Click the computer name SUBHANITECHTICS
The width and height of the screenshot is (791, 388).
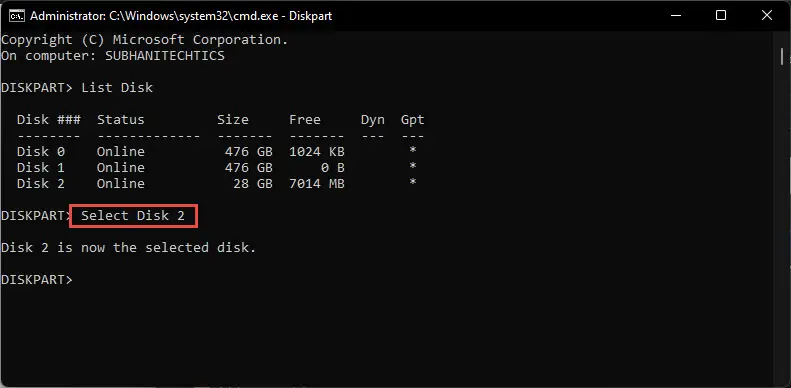[x=165, y=56]
